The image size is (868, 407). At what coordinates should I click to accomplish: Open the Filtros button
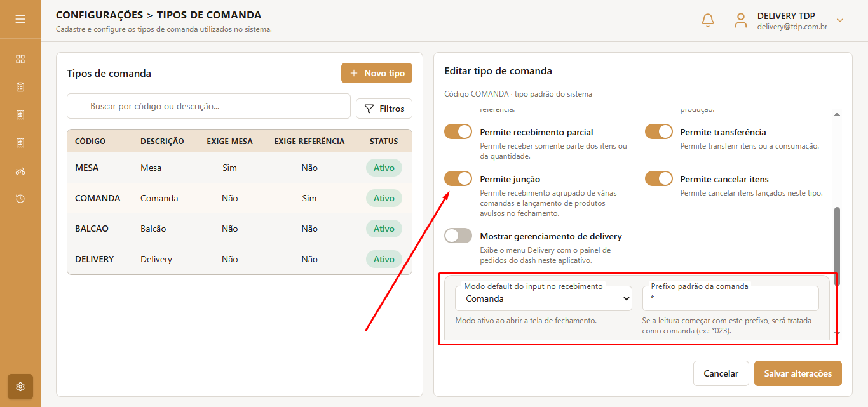coord(384,109)
